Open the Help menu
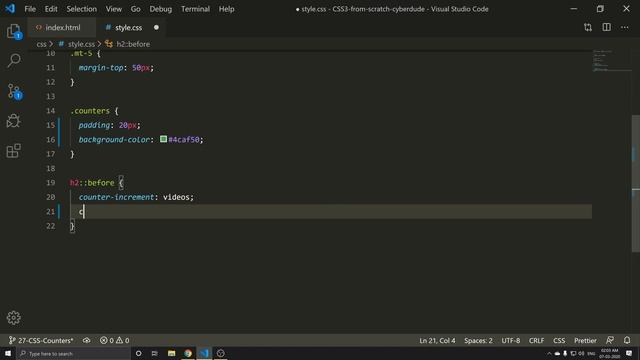The width and height of the screenshot is (640, 360). (x=226, y=9)
